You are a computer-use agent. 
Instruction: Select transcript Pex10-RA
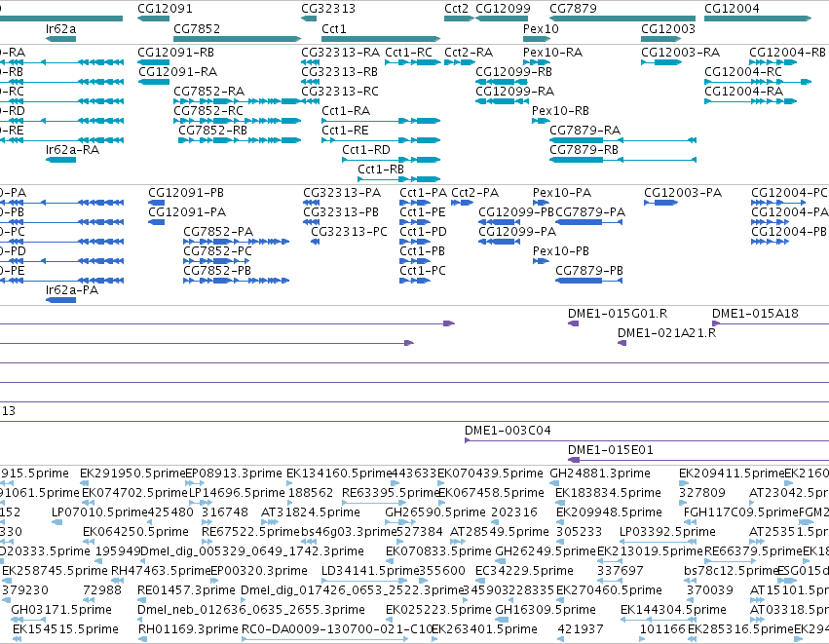[x=552, y=53]
